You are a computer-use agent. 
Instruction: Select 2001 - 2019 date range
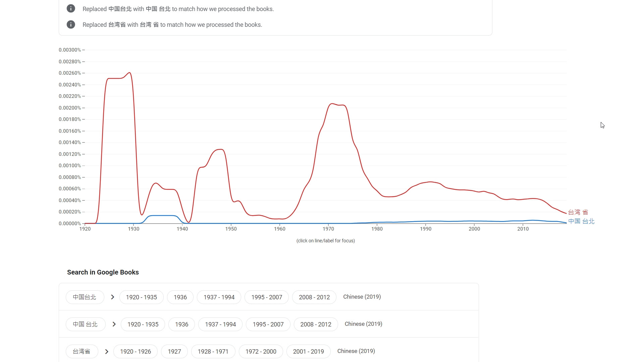pyautogui.click(x=308, y=351)
